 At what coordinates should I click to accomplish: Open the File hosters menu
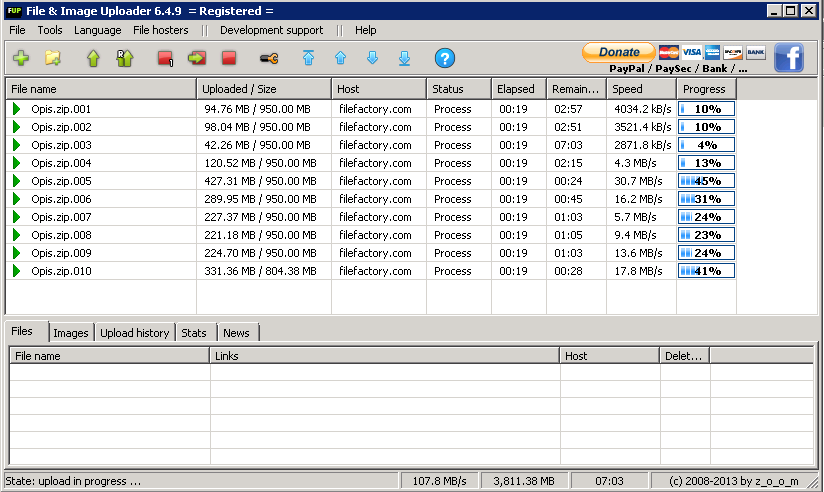(x=161, y=30)
